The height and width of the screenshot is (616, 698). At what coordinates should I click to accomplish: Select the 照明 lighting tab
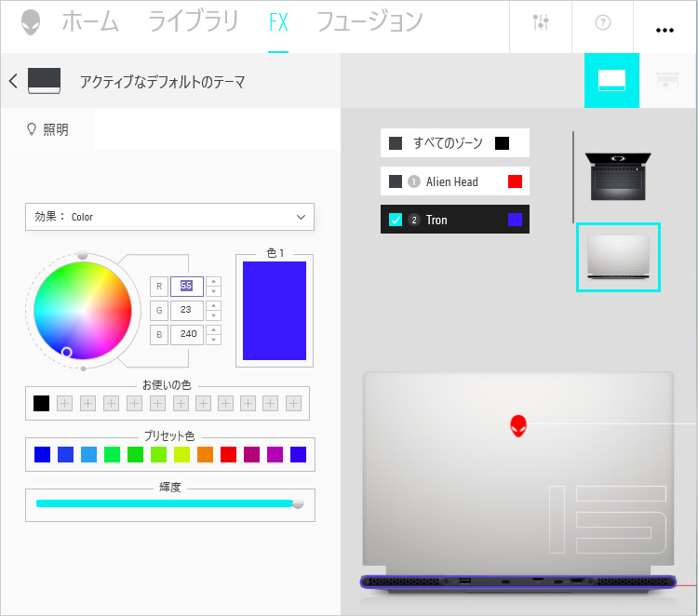[x=47, y=130]
